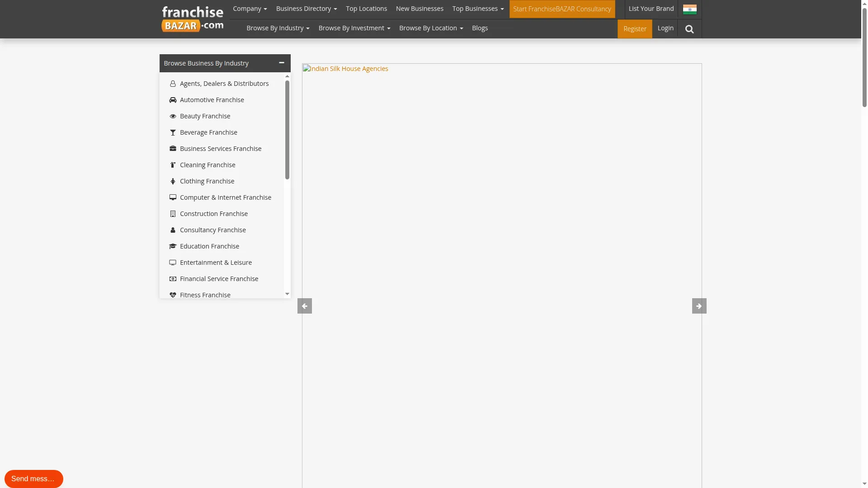Click industry list scroll down arrow
Viewport: 868px width, 488px height.
click(287, 294)
